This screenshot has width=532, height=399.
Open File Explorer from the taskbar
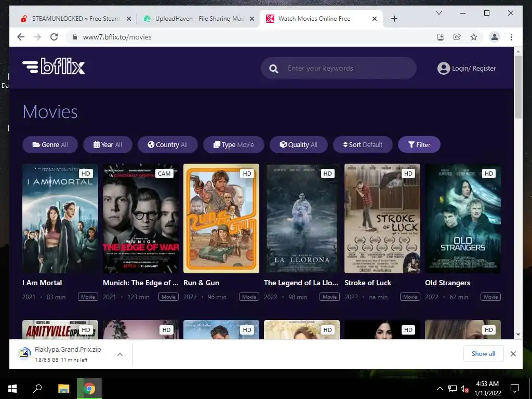click(x=63, y=389)
